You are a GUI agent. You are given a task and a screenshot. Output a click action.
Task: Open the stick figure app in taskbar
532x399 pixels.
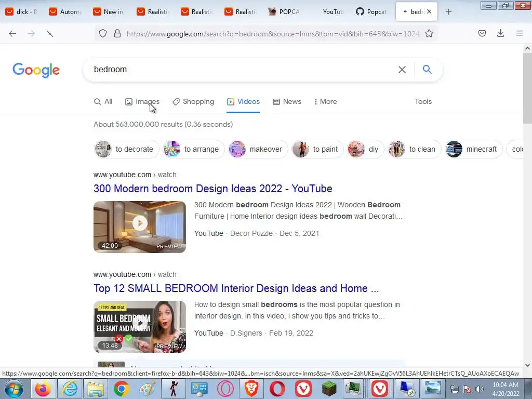(x=174, y=389)
